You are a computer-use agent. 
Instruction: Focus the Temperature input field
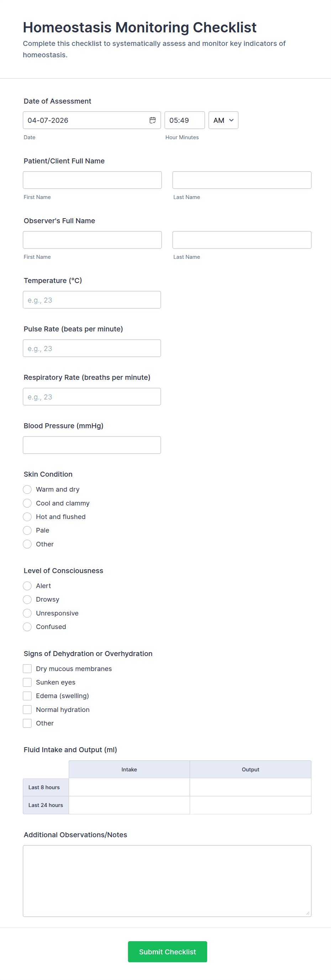click(x=92, y=300)
